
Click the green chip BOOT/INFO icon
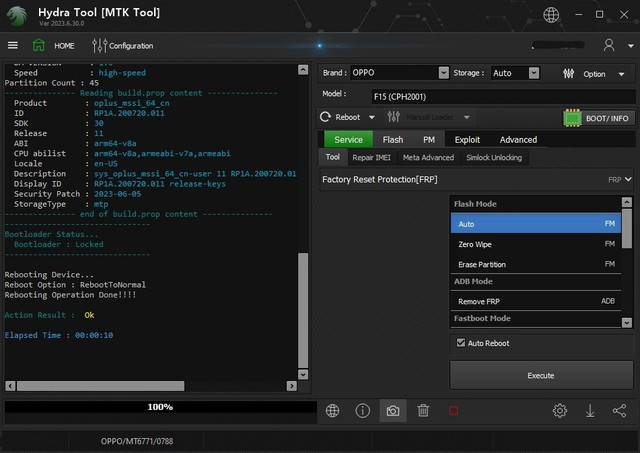click(x=572, y=118)
